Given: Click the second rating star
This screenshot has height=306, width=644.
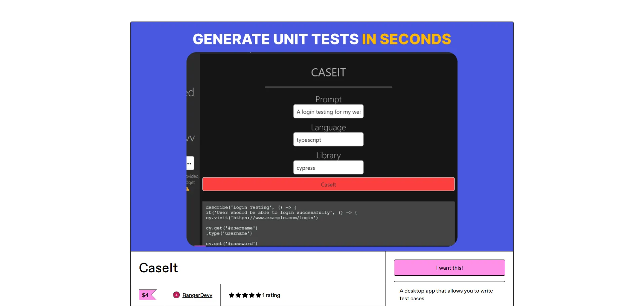Looking at the screenshot, I should (238, 295).
